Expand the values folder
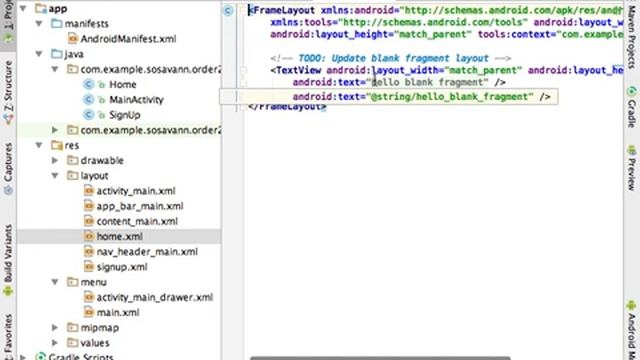Screen dimensions: 640x360 [x=55, y=342]
